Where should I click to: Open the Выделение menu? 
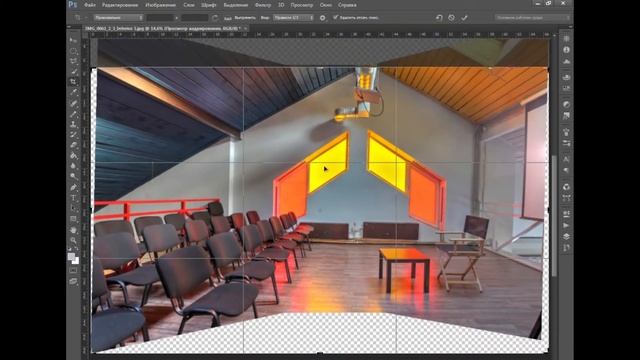tap(236, 5)
